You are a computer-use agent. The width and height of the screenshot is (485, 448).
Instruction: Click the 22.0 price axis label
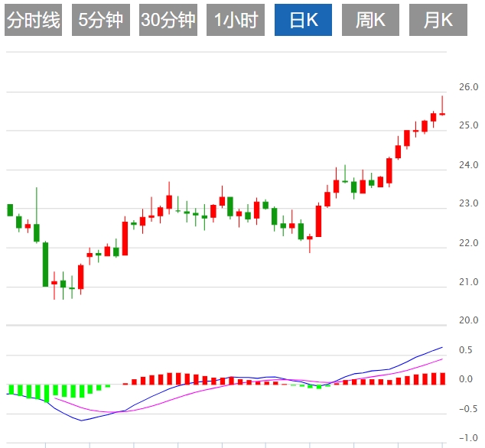(x=469, y=243)
